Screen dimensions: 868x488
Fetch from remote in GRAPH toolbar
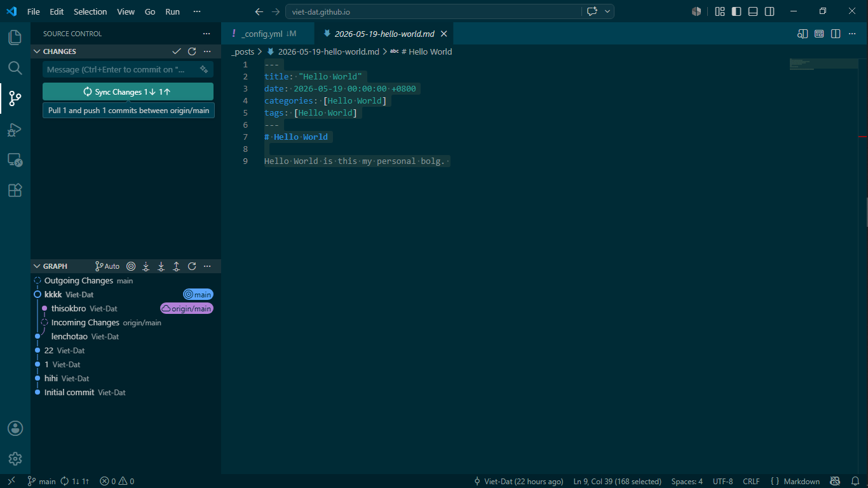point(146,266)
